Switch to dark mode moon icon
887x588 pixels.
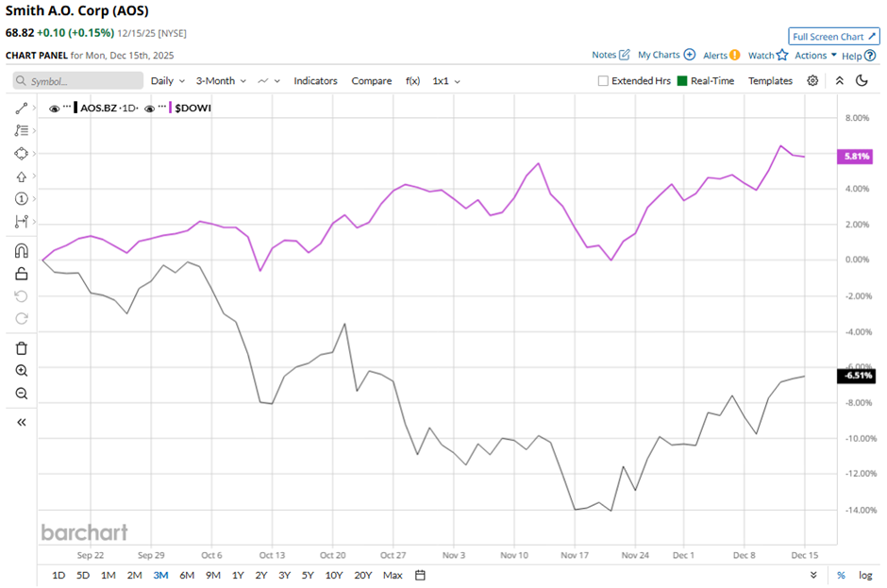pos(862,81)
